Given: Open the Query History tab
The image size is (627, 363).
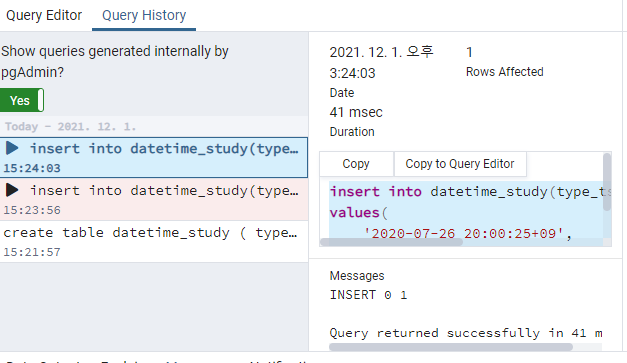Looking at the screenshot, I should click(144, 15).
